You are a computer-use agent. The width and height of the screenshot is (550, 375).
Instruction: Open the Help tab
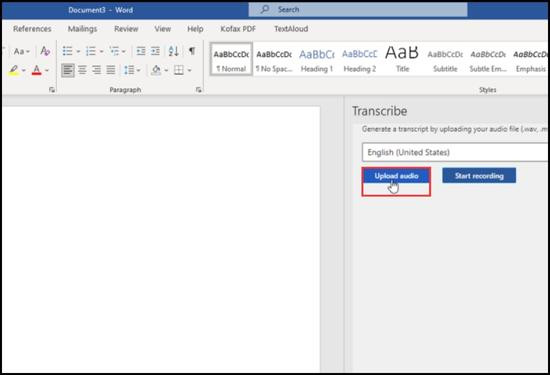[x=195, y=29]
